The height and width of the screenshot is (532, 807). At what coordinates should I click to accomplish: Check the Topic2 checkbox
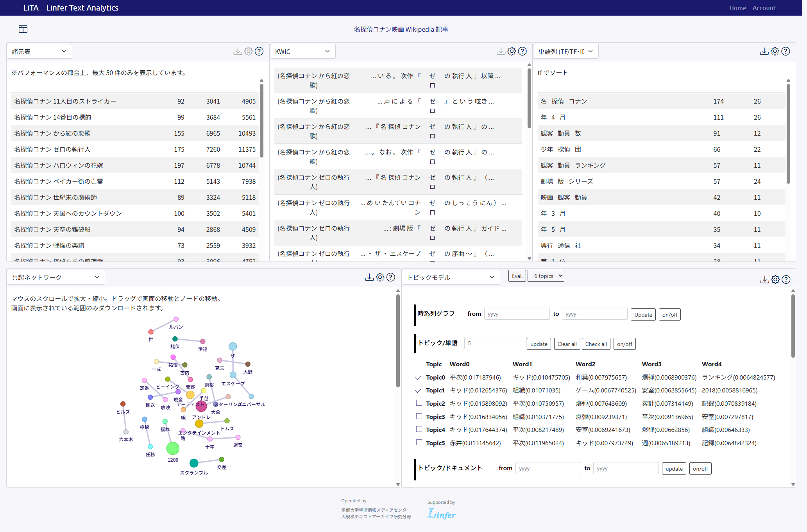[x=419, y=403]
